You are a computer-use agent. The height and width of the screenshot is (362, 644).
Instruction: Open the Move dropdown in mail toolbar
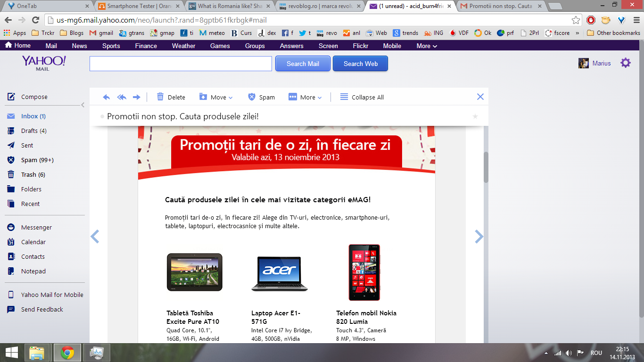coord(216,97)
